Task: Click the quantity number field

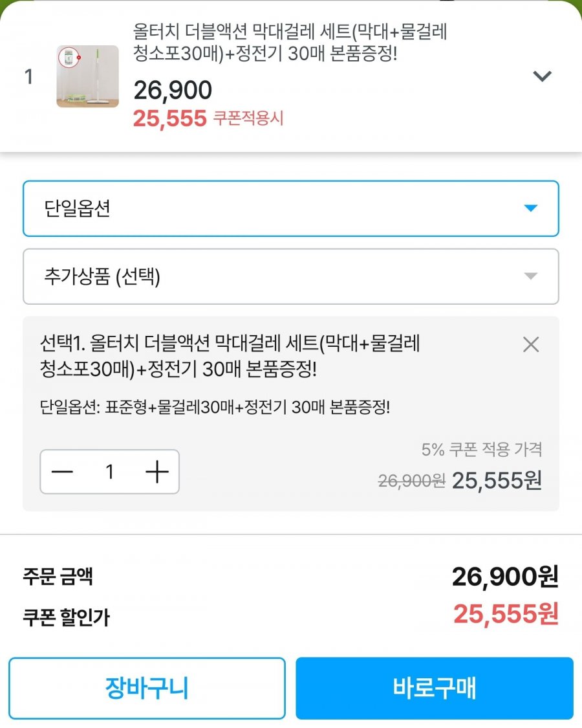Action: point(110,472)
